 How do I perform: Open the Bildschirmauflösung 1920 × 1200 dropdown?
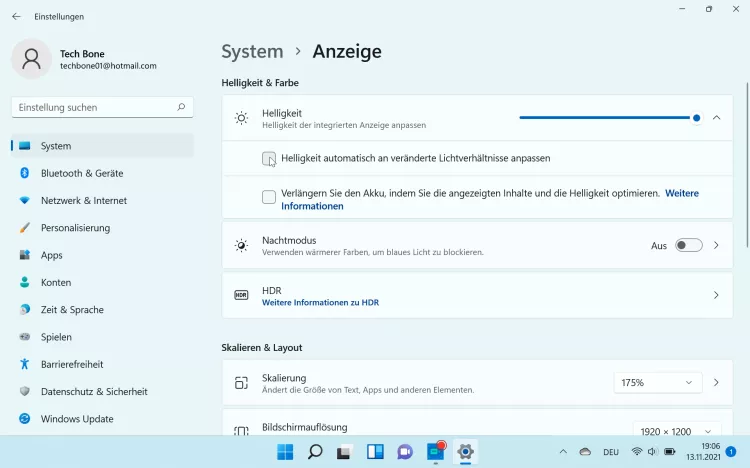point(677,429)
